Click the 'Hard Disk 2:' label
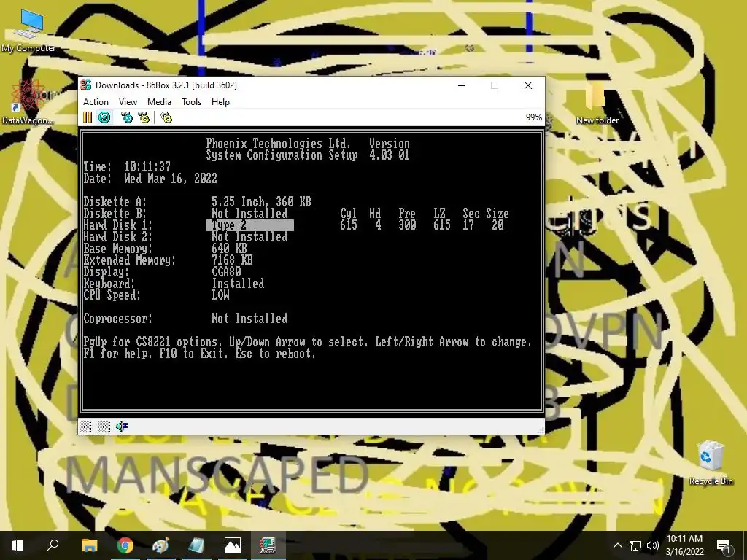747x560 pixels. click(117, 237)
